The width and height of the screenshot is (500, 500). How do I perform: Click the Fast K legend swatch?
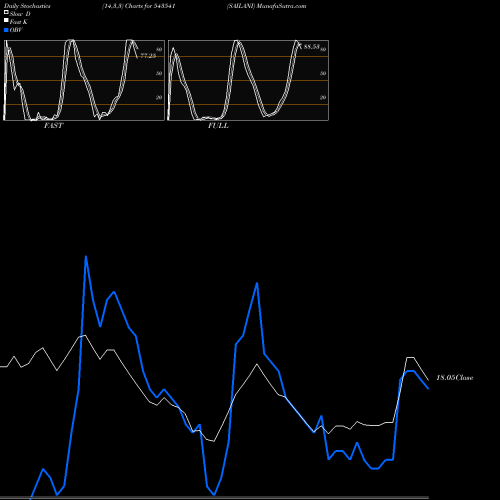point(6,20)
